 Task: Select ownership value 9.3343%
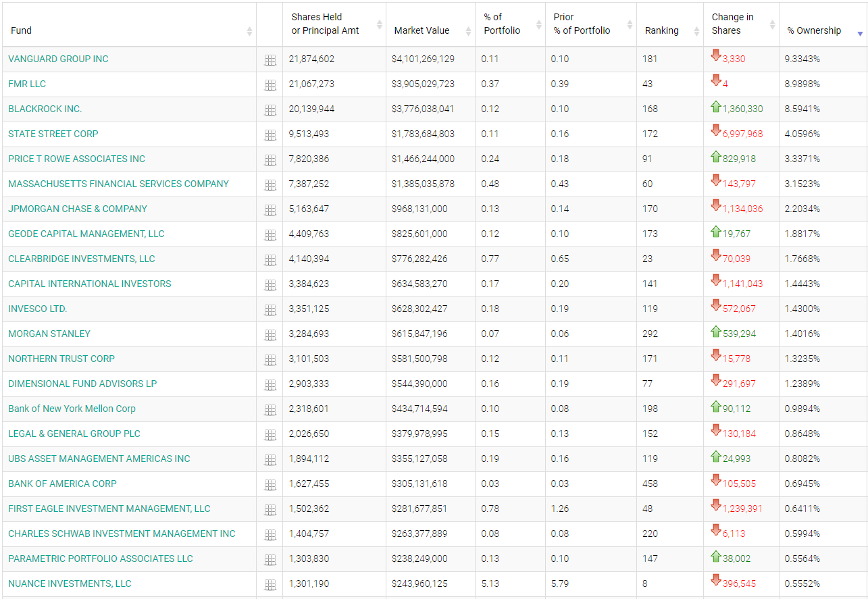click(802, 59)
